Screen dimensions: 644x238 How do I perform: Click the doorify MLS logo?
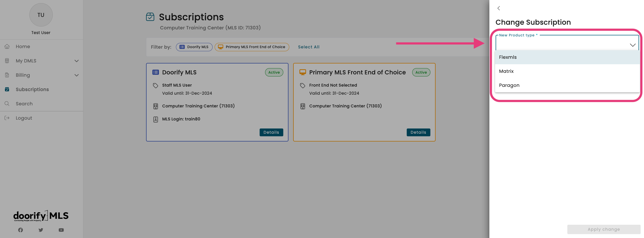(41, 216)
